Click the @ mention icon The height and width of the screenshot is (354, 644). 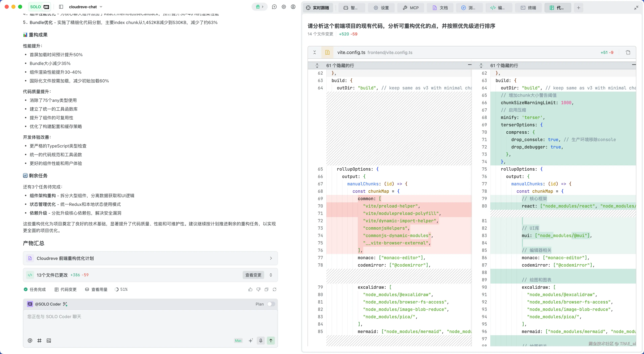click(30, 340)
